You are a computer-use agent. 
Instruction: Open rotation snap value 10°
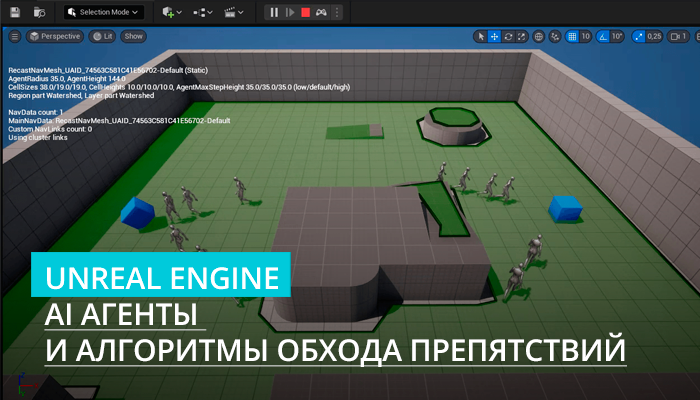click(617, 37)
